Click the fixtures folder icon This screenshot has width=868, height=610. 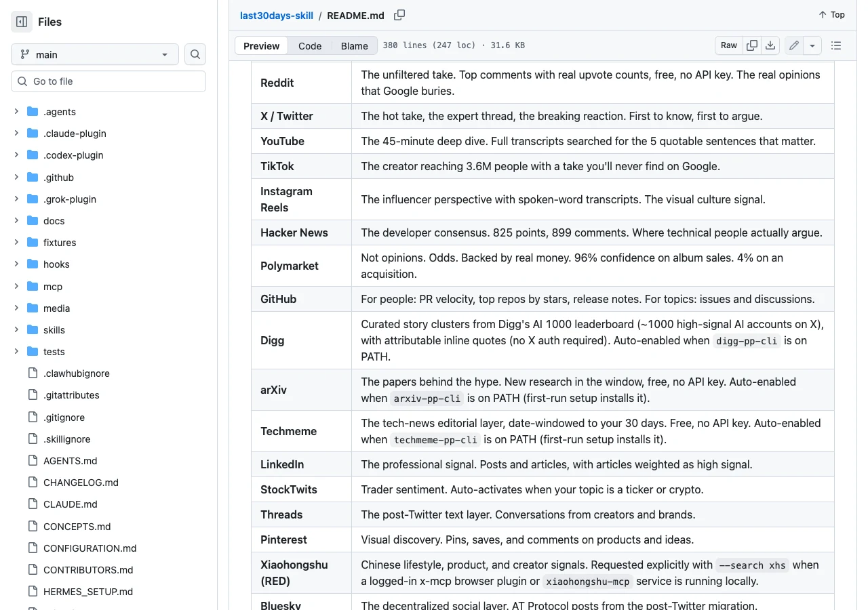(x=33, y=242)
